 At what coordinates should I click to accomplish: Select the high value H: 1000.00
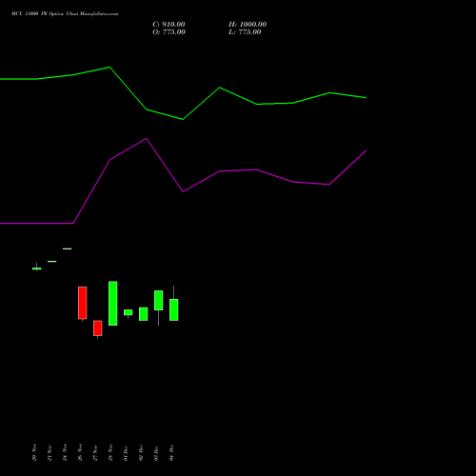point(248,25)
